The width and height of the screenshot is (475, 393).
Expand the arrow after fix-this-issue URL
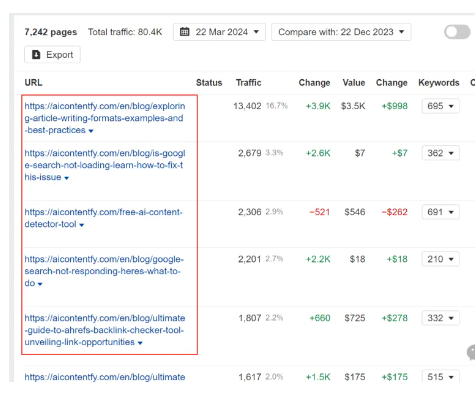pos(67,178)
